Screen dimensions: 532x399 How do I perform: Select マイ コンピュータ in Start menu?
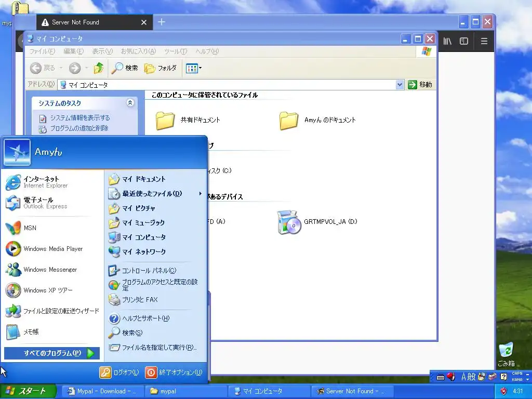tap(155, 237)
